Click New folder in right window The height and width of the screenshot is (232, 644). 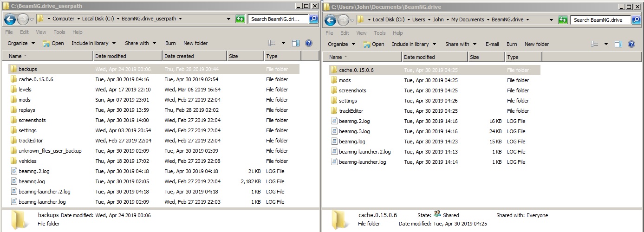click(x=537, y=44)
